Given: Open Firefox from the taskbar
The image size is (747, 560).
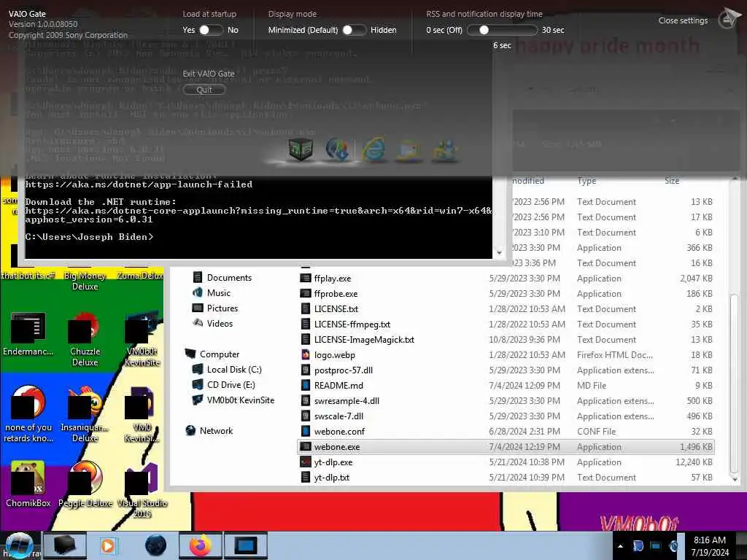Looking at the screenshot, I should [201, 545].
